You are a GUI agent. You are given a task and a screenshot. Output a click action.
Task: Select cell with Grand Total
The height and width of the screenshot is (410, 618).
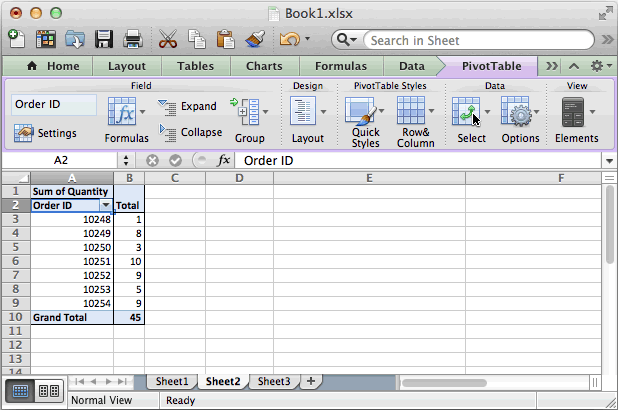point(72,317)
